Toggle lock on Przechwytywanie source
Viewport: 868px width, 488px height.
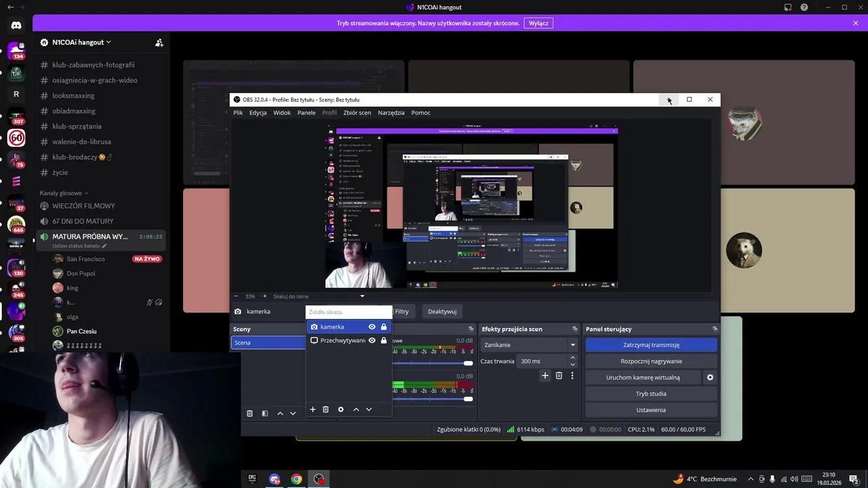[x=384, y=340]
